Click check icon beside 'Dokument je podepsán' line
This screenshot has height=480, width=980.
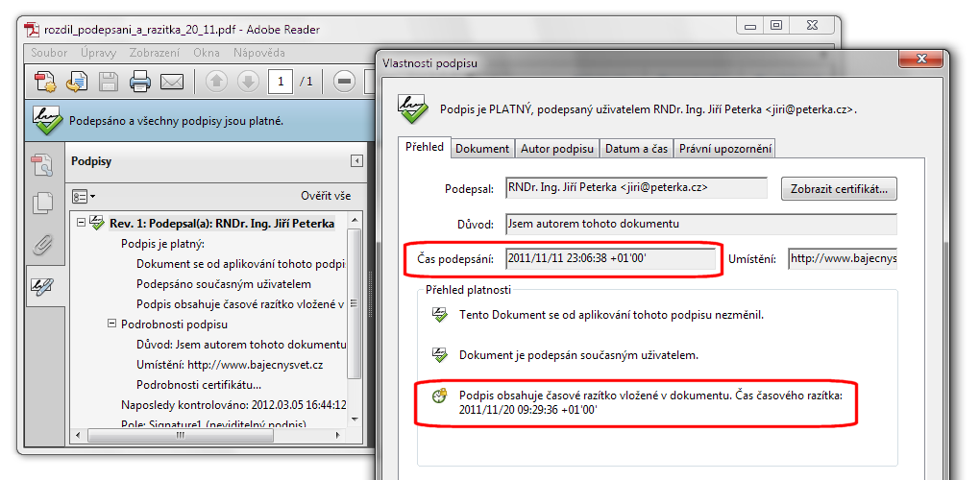[x=440, y=355]
